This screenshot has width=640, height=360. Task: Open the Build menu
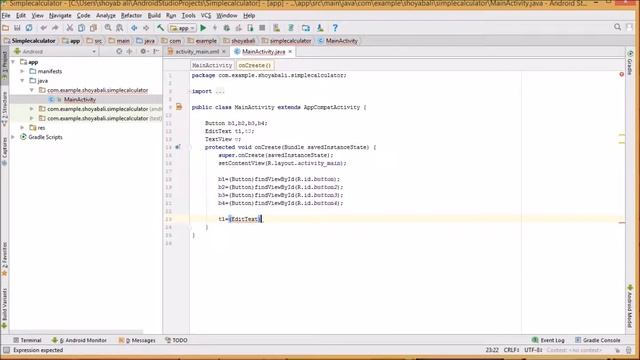[x=154, y=16]
